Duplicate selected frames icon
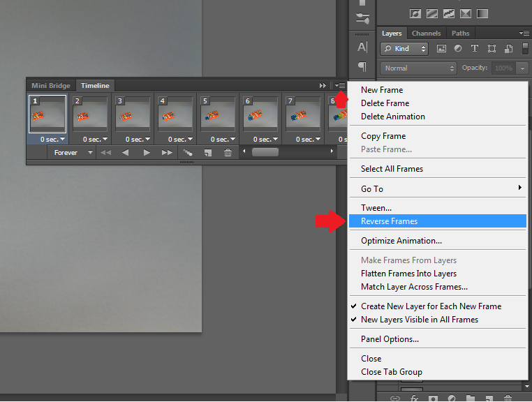This screenshot has width=532, height=402. (x=208, y=153)
